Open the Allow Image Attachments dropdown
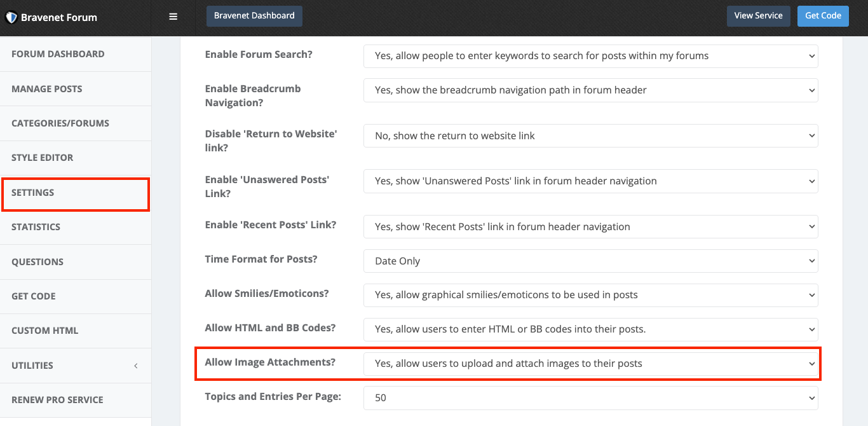This screenshot has height=426, width=868. [590, 364]
